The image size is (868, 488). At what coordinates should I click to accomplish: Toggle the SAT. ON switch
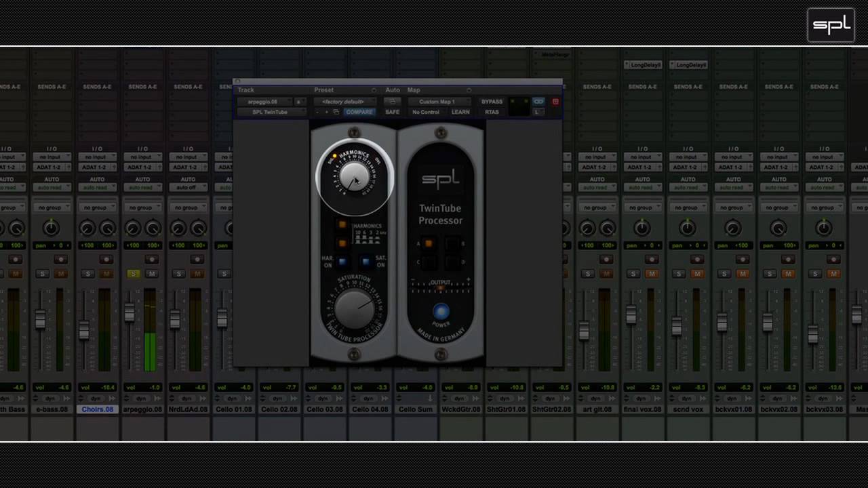366,262
